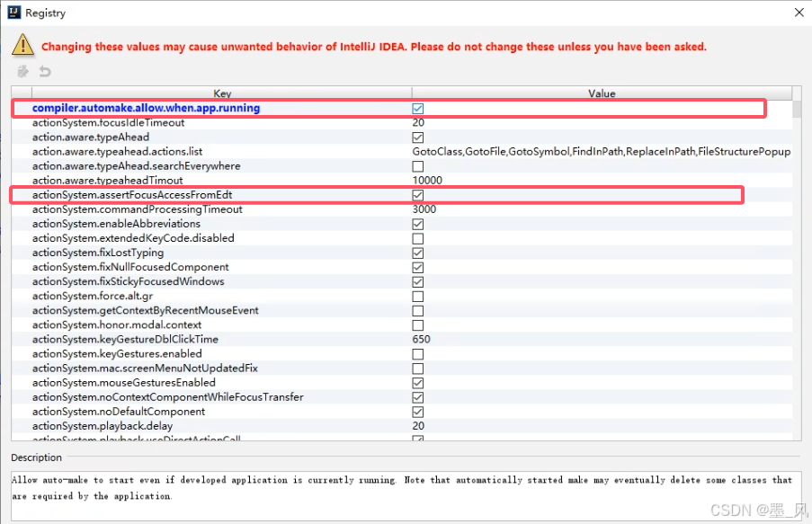Enable action.aware.typeAhead.searchEverywhere checkbox
This screenshot has width=812, height=524.
(x=418, y=166)
